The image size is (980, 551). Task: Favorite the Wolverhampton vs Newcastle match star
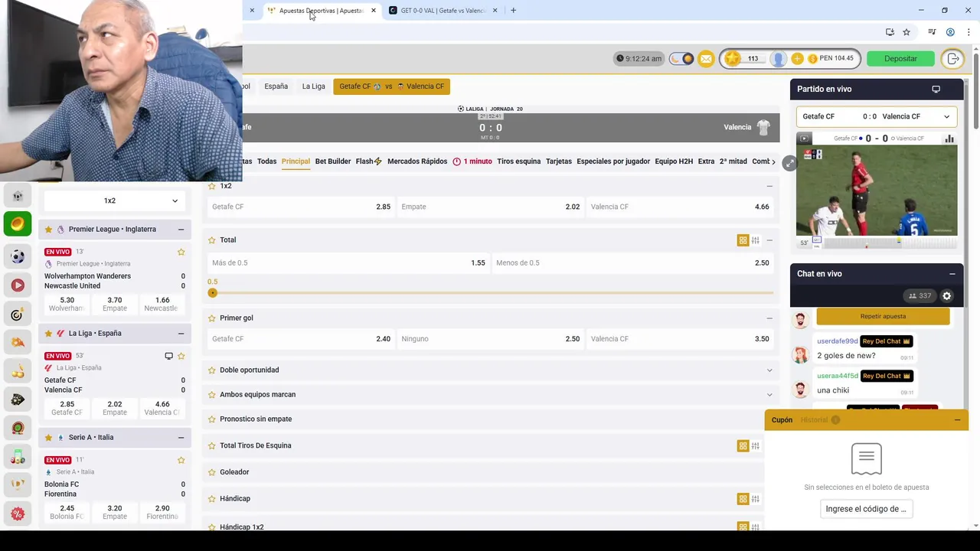pos(181,252)
